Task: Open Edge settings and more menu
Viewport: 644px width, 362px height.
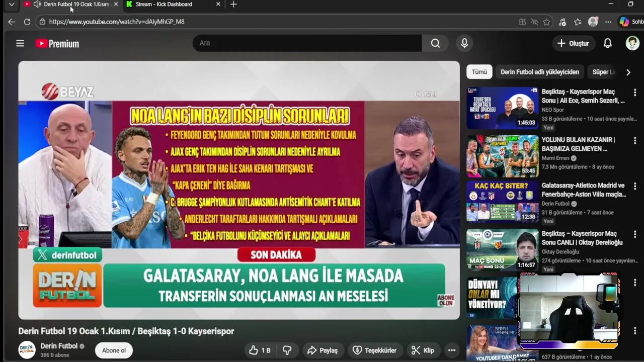Action: (608, 22)
